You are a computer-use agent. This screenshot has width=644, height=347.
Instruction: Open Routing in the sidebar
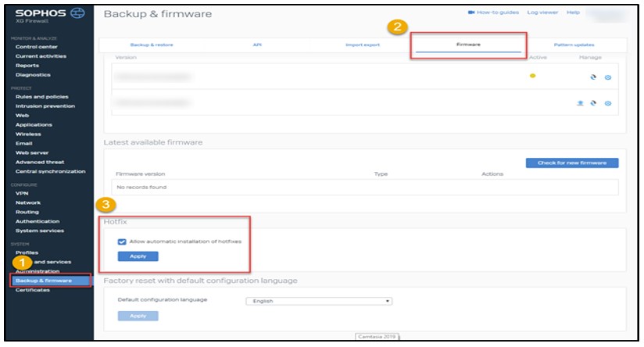point(27,213)
